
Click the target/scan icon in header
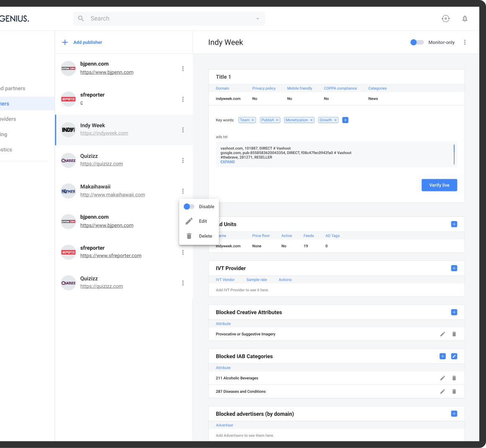click(x=446, y=18)
